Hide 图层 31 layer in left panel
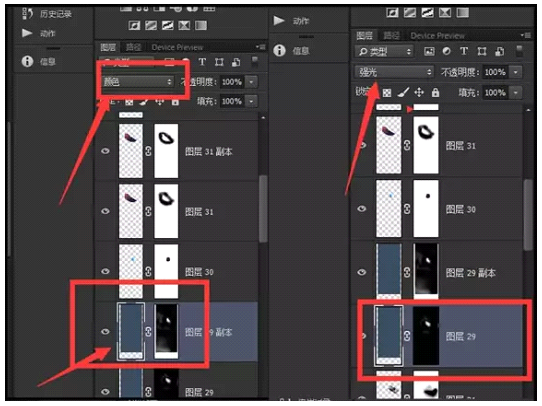 [x=105, y=211]
